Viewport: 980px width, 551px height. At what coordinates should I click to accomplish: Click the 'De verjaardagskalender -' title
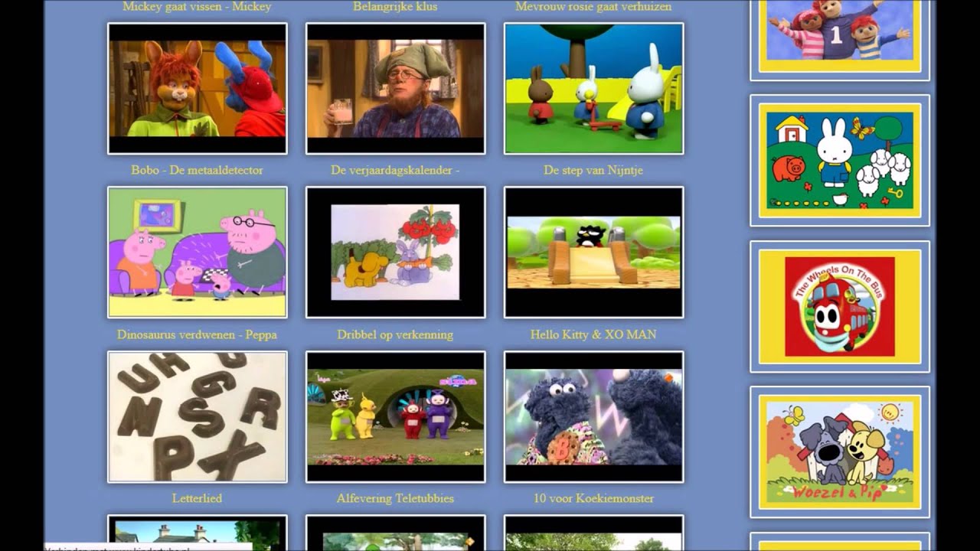click(395, 170)
